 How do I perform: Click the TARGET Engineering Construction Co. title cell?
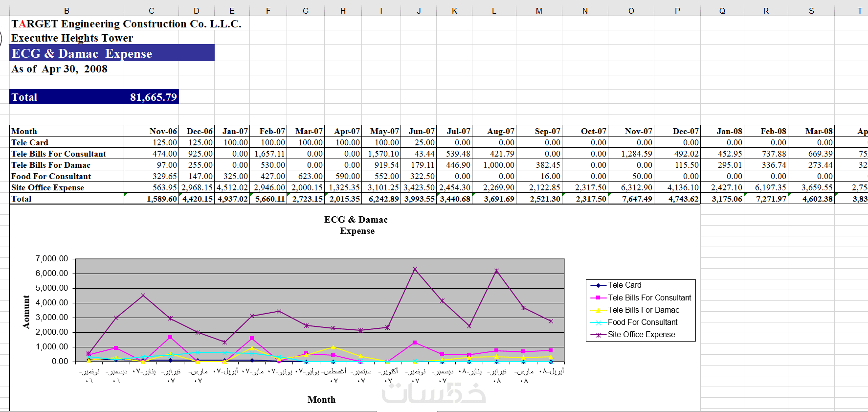(x=126, y=23)
